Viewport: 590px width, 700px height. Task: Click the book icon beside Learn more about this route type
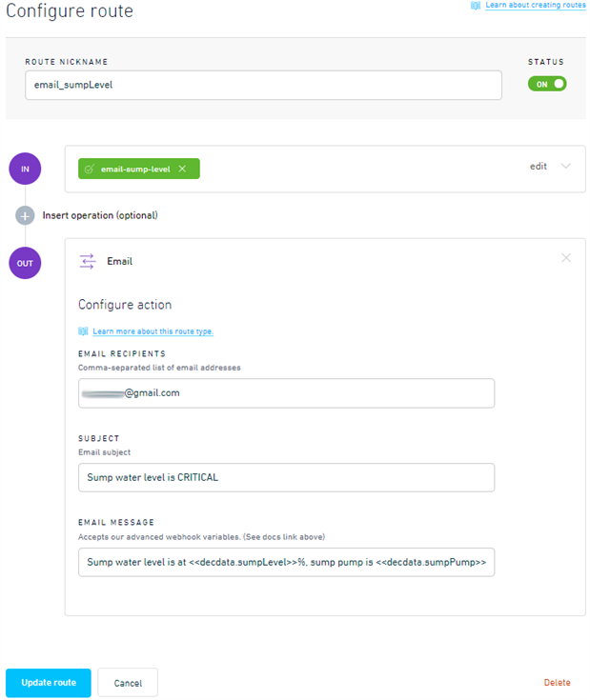click(83, 331)
